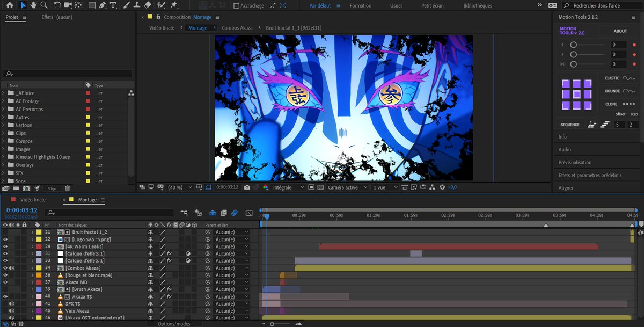Mute audio of Combos Akaza layer

[x=12, y=267]
